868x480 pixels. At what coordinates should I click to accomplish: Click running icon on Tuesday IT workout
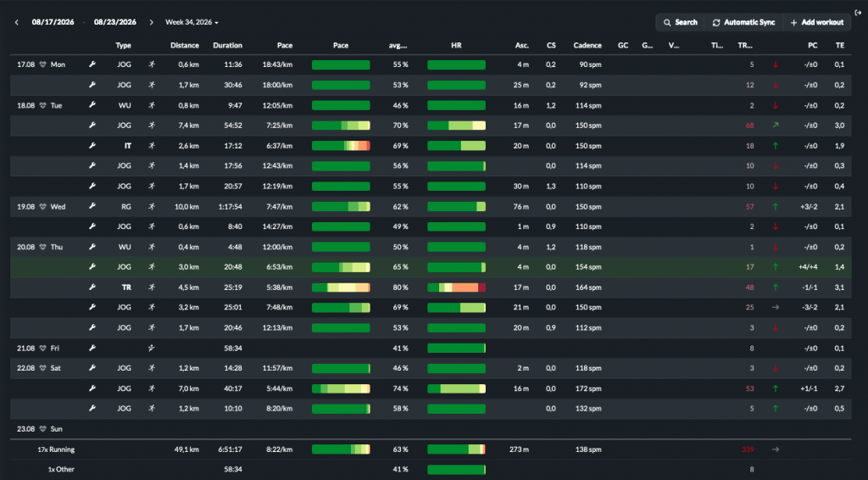pos(152,146)
